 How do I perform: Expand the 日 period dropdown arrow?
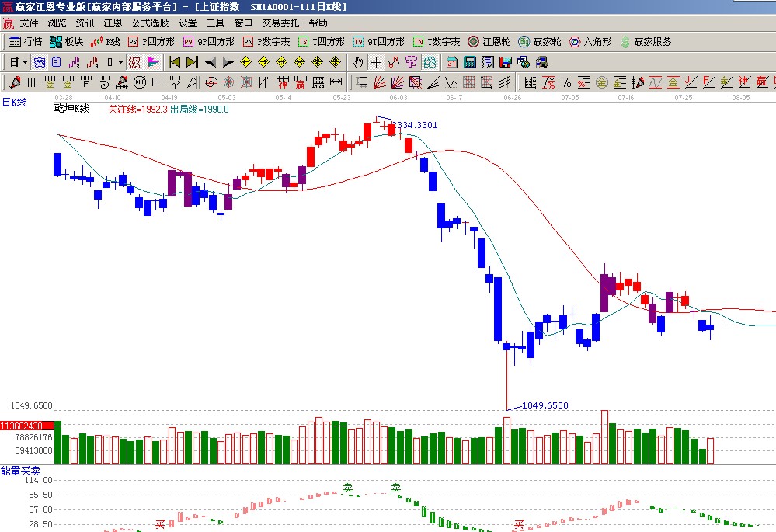[25, 62]
